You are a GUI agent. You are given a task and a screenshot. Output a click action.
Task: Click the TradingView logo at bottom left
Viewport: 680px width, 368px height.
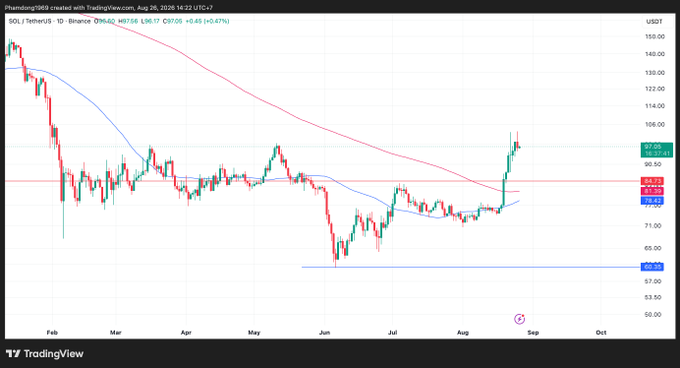pos(45,354)
